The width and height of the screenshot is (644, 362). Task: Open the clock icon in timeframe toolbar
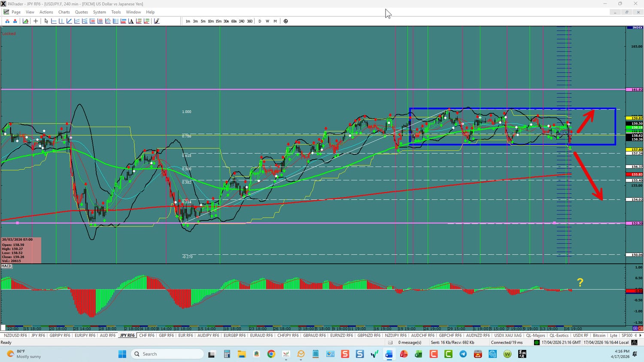click(286, 21)
